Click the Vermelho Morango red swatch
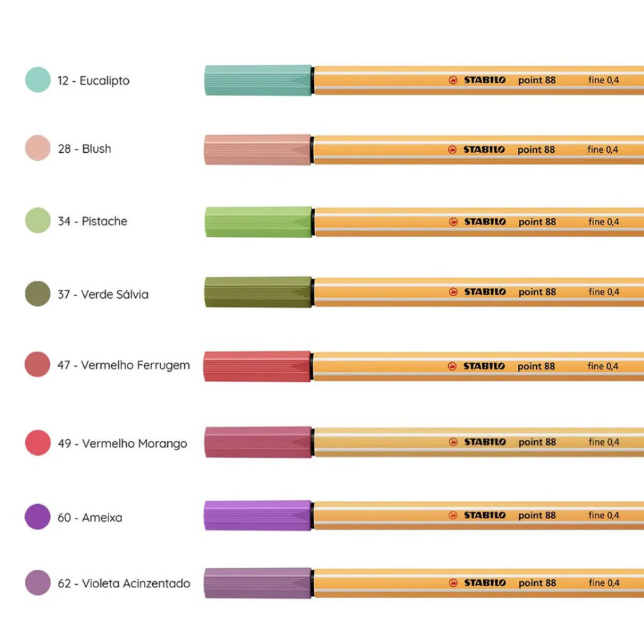This screenshot has height=644, width=644. 38,443
